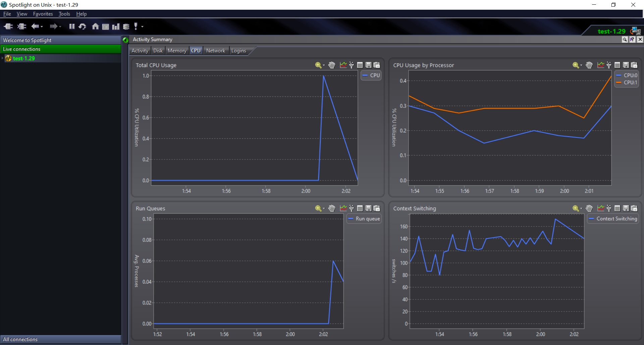Click the zoom magnifier in Total CPU Usage
This screenshot has width=644, height=345.
point(318,65)
